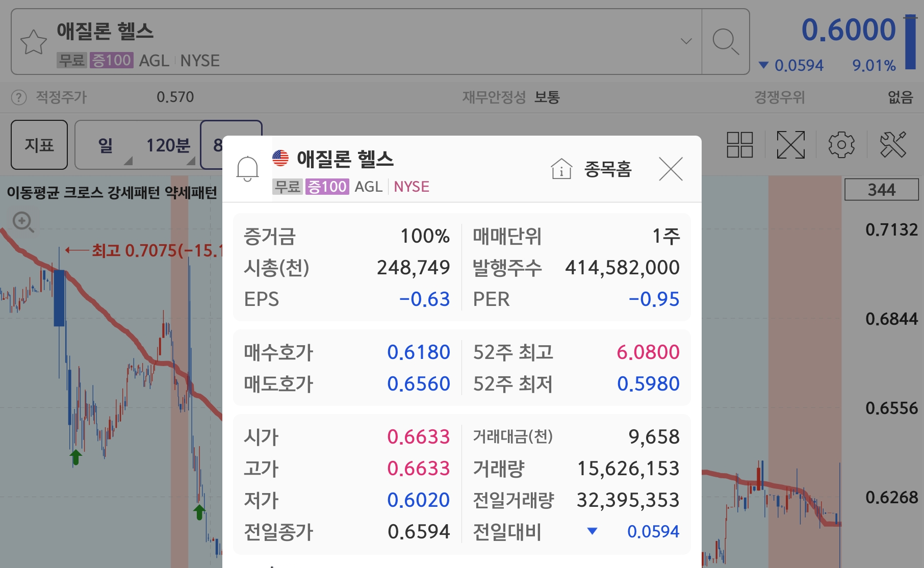The image size is (924, 568).
Task: Expand the stock selector dropdown chevron
Action: click(686, 41)
